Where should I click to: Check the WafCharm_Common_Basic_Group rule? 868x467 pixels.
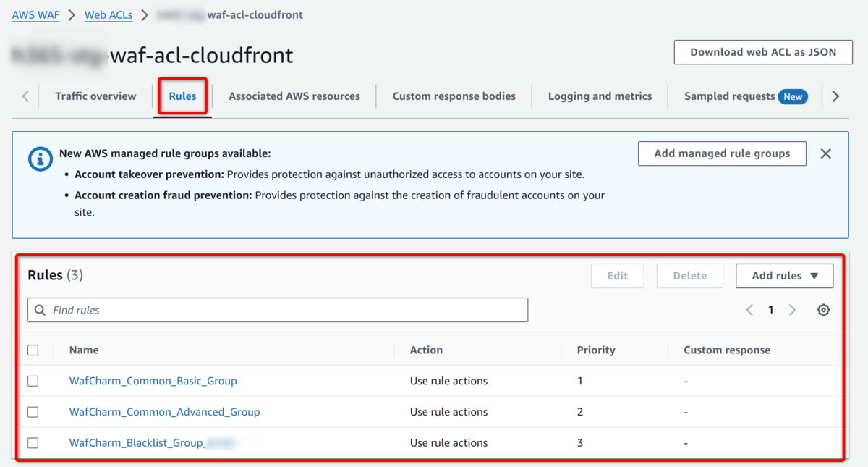(33, 381)
